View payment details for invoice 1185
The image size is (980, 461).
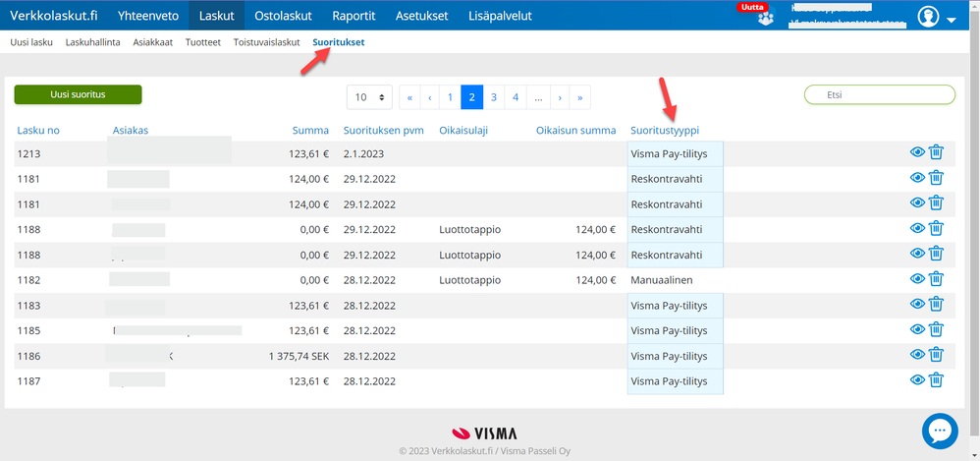[917, 329]
